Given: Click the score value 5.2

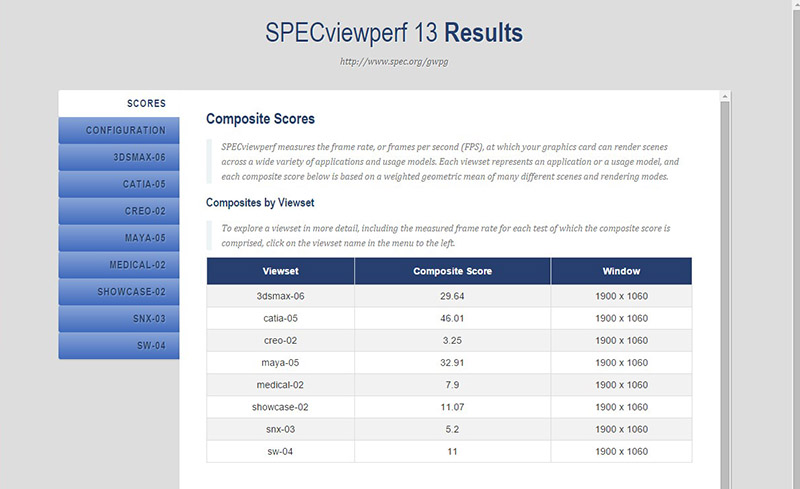Looking at the screenshot, I should pos(453,429).
